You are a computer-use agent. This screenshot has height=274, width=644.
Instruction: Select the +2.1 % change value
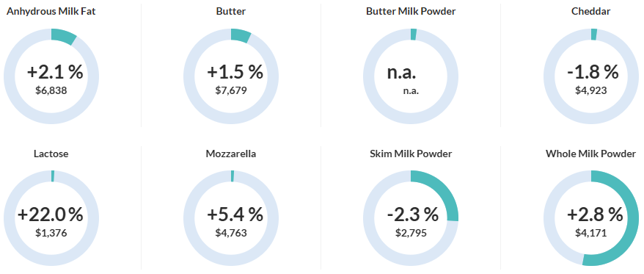pos(55,72)
